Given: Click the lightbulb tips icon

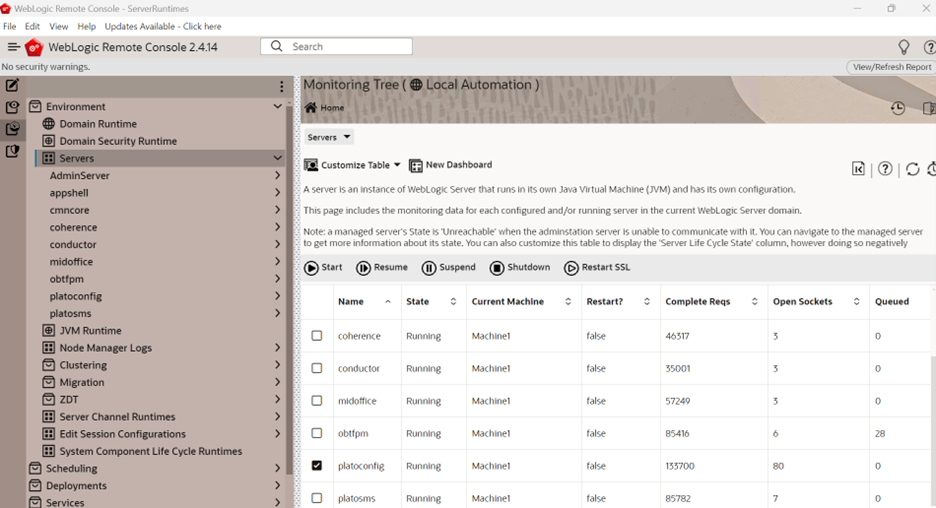Looking at the screenshot, I should (x=904, y=47).
